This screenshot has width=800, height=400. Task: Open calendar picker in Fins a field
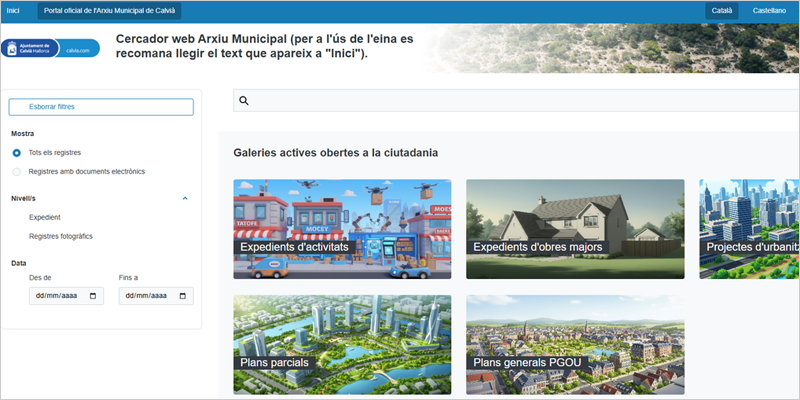click(x=183, y=296)
